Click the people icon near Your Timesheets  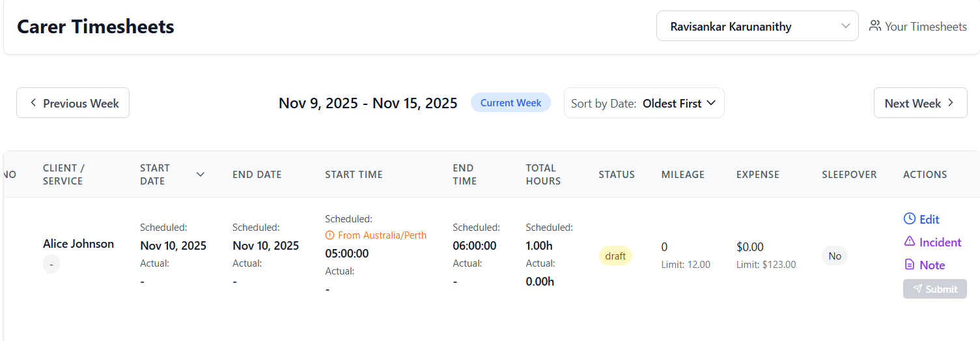(875, 26)
